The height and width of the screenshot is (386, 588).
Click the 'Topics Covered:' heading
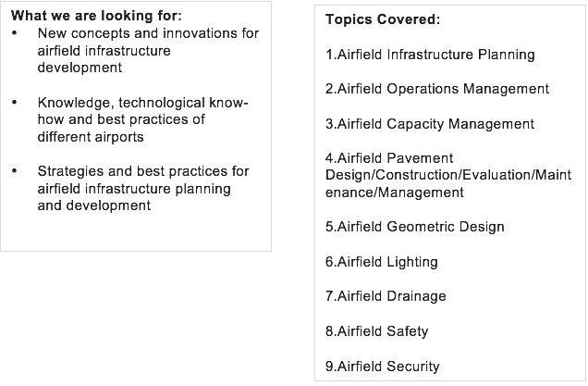click(383, 19)
